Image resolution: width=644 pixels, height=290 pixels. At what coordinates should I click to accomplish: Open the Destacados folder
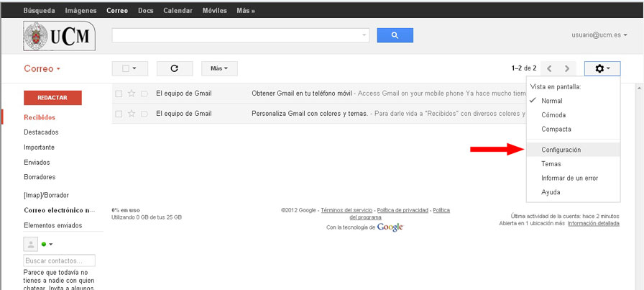pos(41,132)
